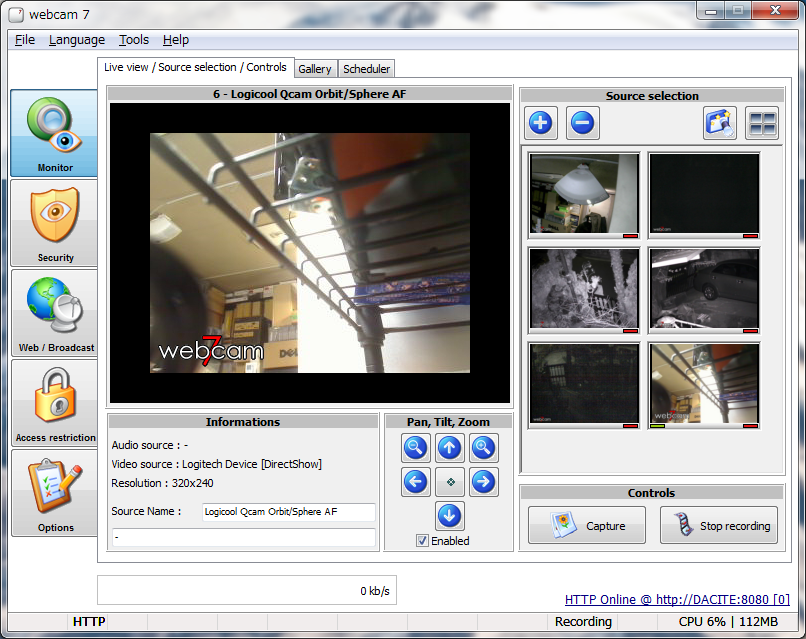Image resolution: width=806 pixels, height=639 pixels.
Task: Center the camera position
Action: coord(450,482)
